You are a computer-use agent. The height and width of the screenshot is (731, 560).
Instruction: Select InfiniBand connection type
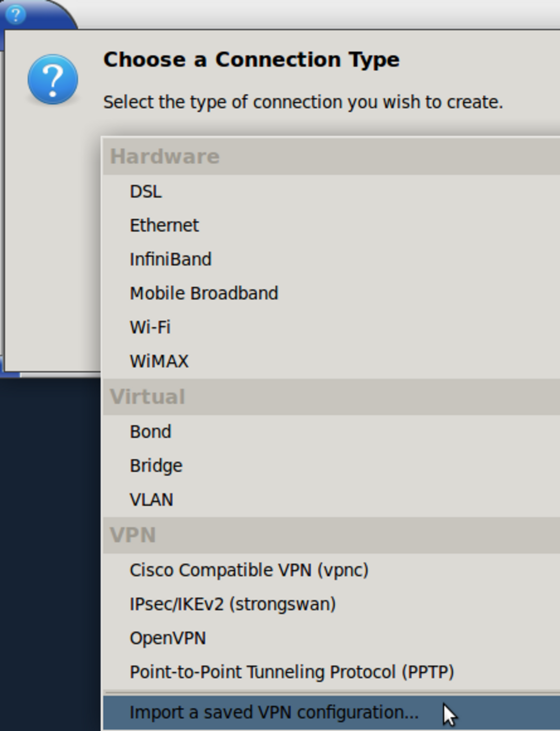(x=171, y=259)
